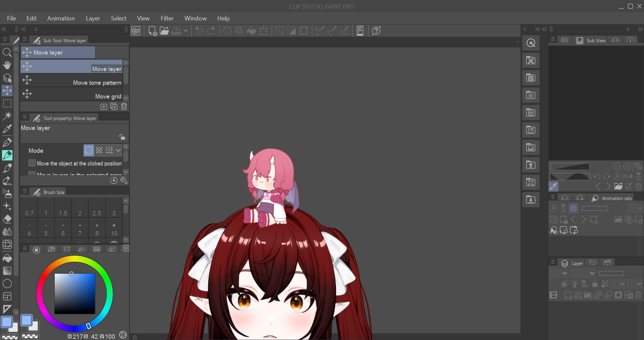Open the dropdown next to Save icon
This screenshot has width=644, height=340.
(185, 31)
